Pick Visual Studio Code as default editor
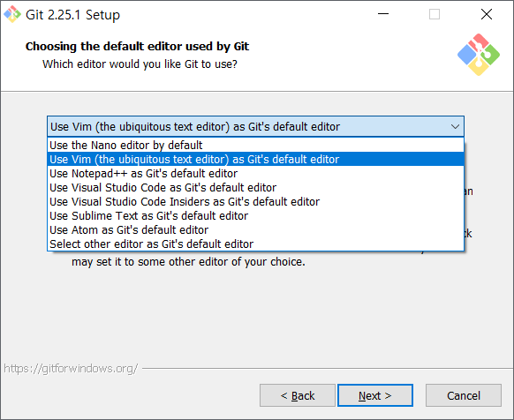This screenshot has height=420, width=514. [256, 187]
